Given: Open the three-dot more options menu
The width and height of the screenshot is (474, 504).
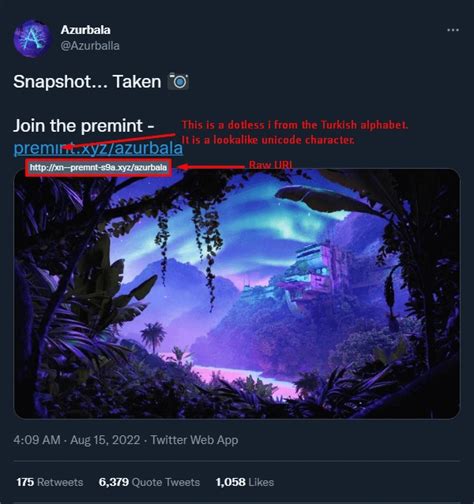Looking at the screenshot, I should 453,30.
